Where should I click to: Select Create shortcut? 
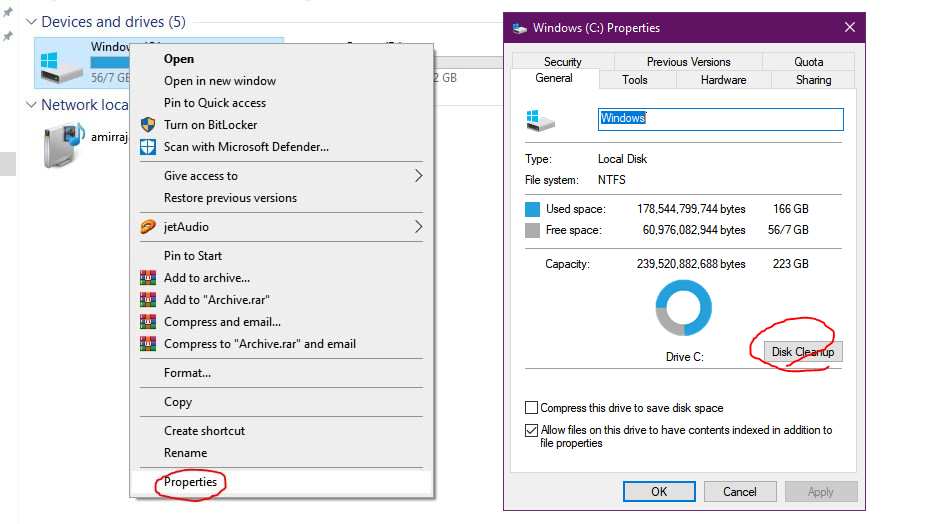click(205, 431)
